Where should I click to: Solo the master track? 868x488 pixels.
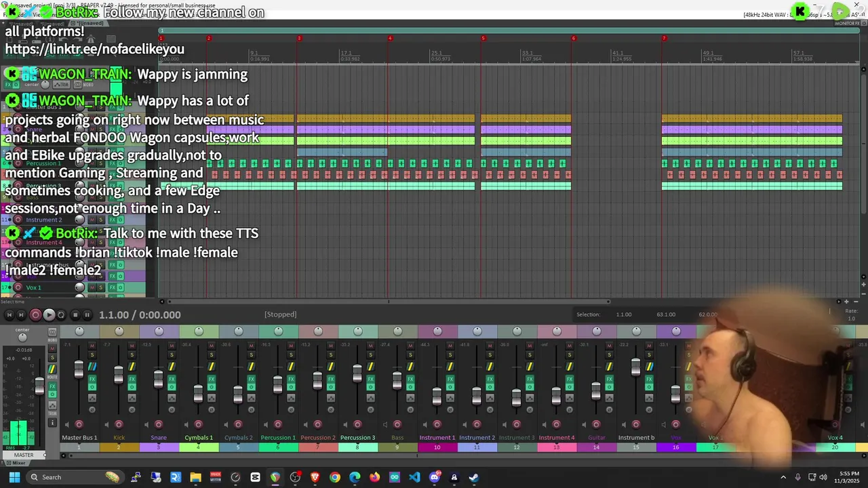pyautogui.click(x=52, y=357)
